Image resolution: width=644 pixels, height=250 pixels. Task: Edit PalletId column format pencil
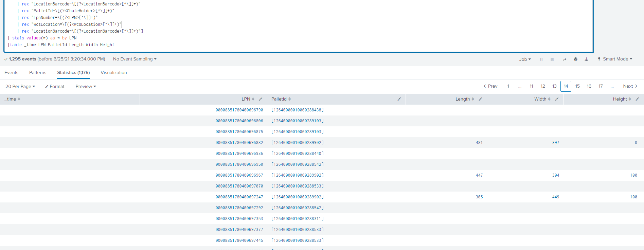pyautogui.click(x=399, y=99)
